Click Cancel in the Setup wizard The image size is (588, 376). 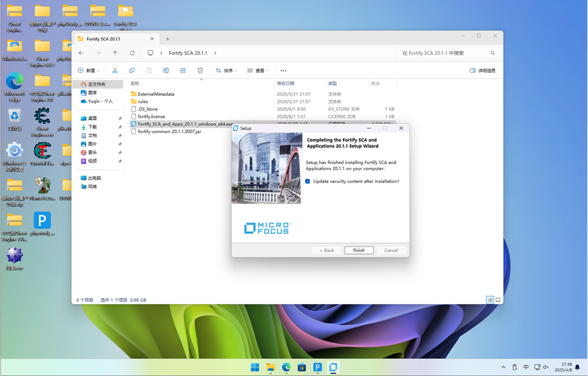click(391, 250)
